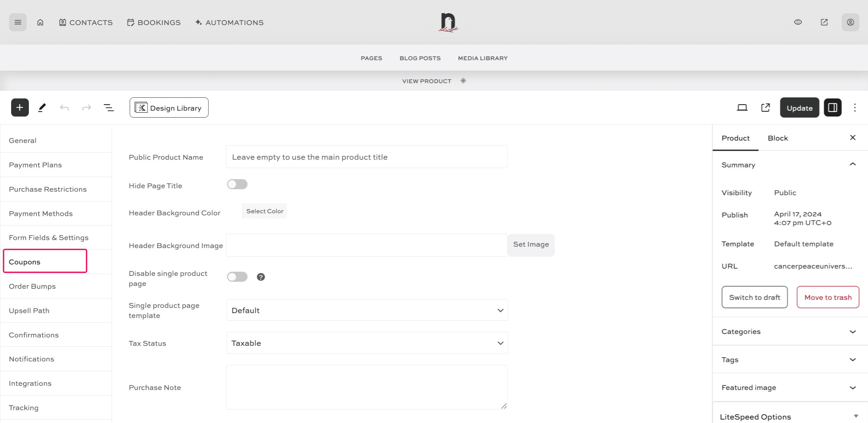Open the document overview list icon
This screenshot has height=423, width=868.
pyautogui.click(x=109, y=107)
